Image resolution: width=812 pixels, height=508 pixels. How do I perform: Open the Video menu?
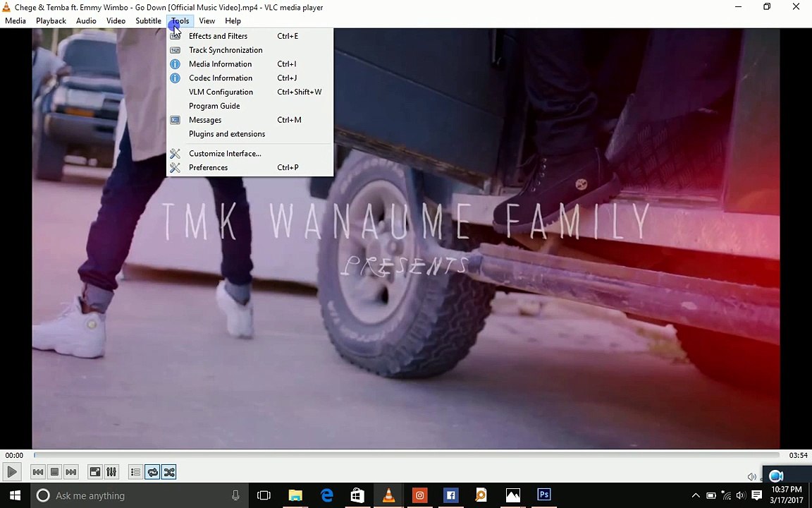click(x=116, y=20)
